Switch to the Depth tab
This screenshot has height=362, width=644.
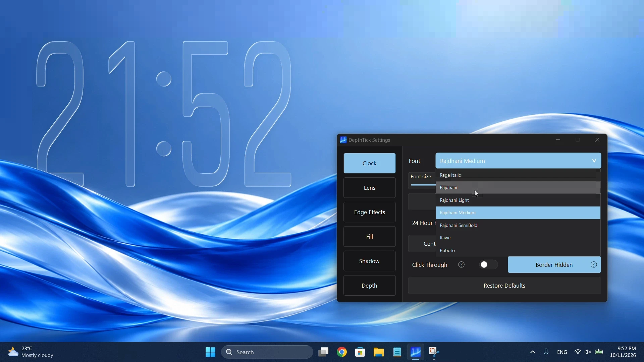(370, 286)
